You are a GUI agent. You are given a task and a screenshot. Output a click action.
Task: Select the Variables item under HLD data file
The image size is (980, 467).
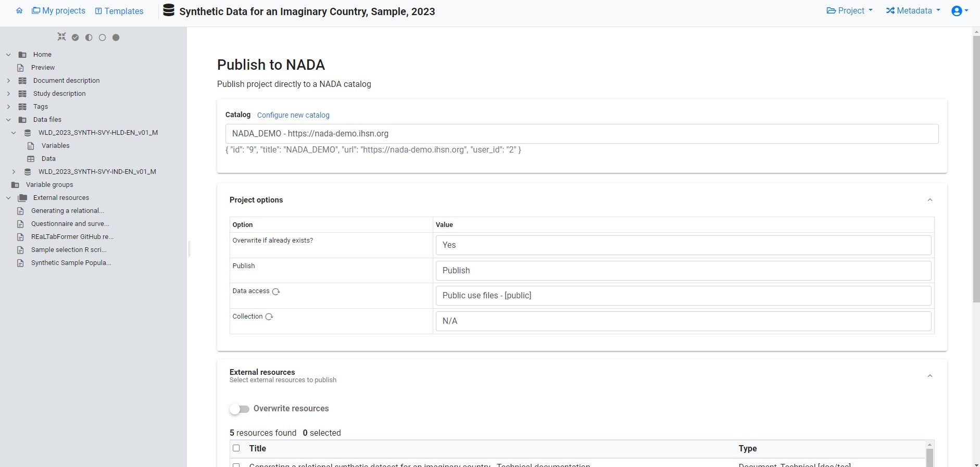tap(55, 146)
